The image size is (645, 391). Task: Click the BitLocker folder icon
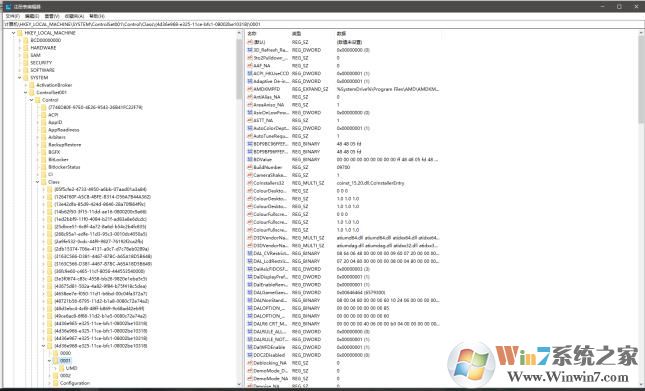point(44,160)
